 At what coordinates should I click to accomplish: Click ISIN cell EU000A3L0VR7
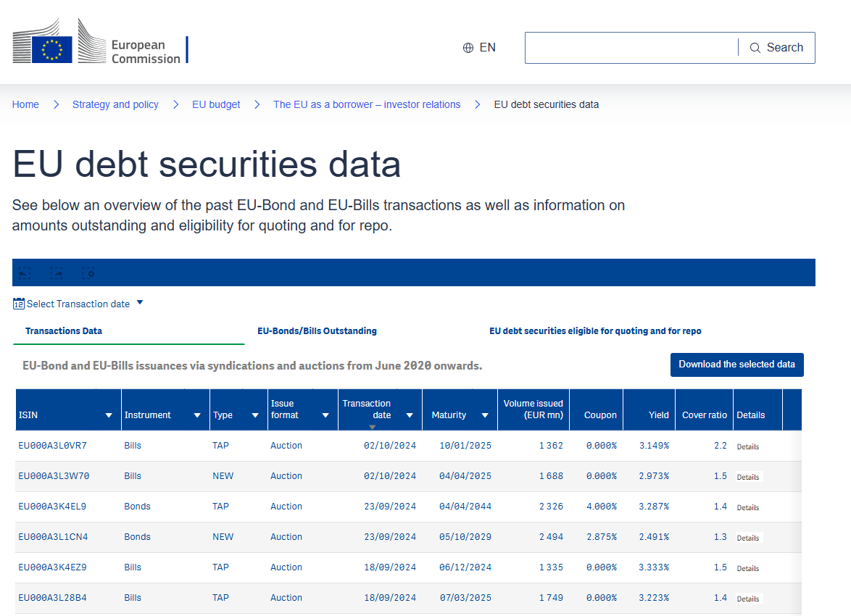[53, 446]
